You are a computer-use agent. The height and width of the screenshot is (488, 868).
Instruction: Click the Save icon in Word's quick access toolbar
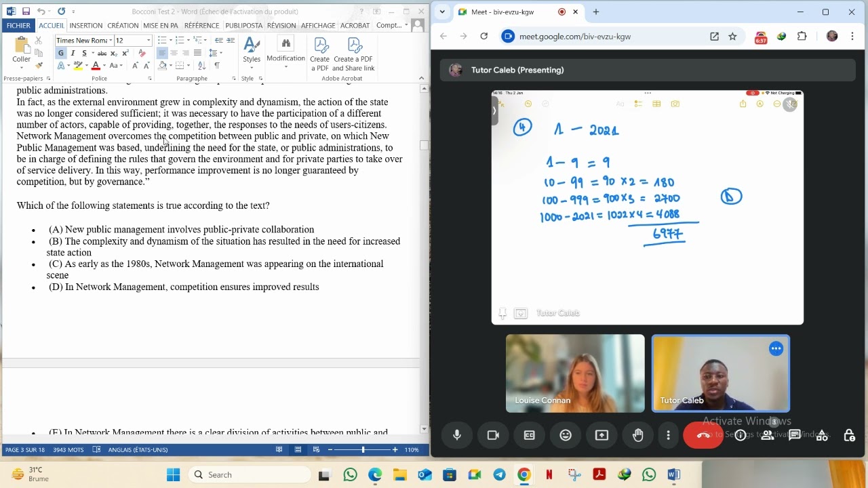tap(26, 12)
